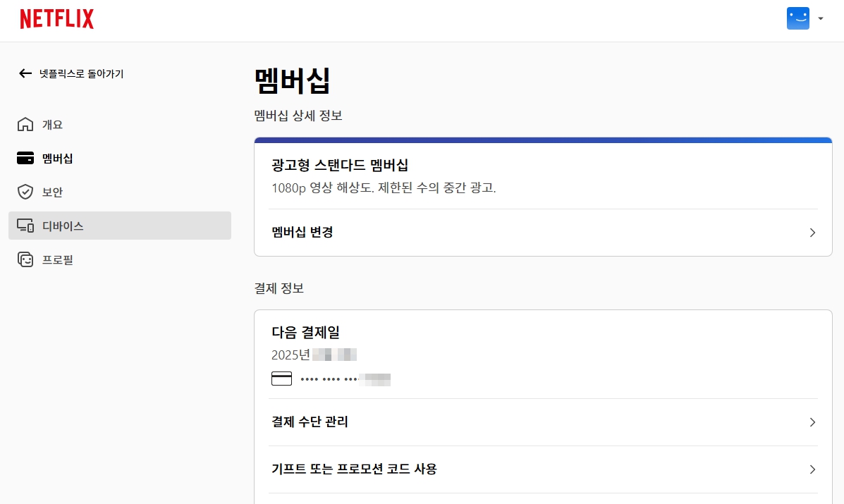The height and width of the screenshot is (504, 844).
Task: Select the profile icon beside 프로필
Action: pos(24,259)
